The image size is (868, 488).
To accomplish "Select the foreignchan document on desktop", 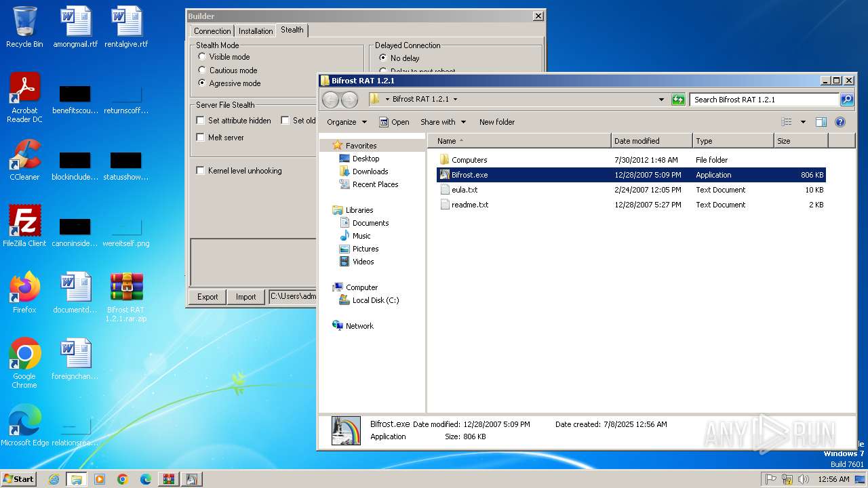I will pyautogui.click(x=75, y=359).
